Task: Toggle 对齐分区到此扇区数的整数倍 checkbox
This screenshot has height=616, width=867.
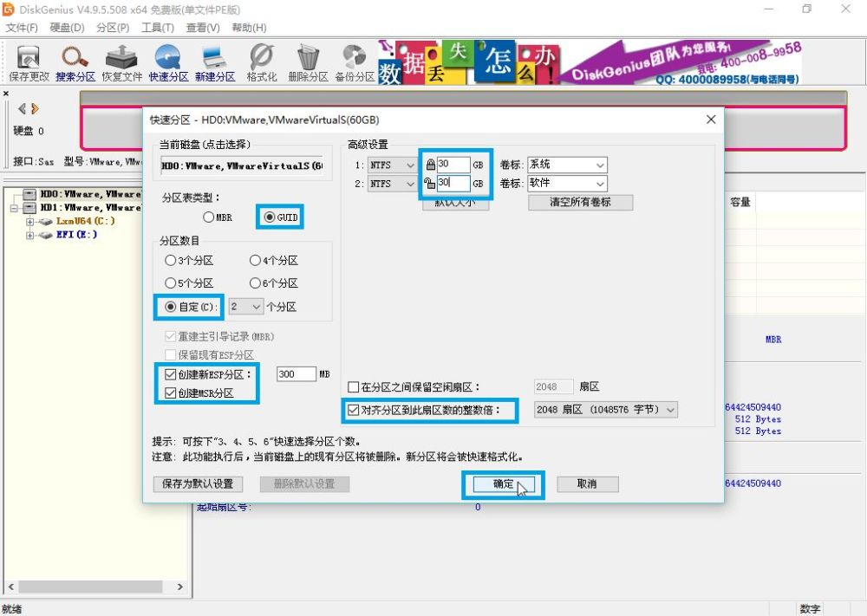Action: pos(354,410)
